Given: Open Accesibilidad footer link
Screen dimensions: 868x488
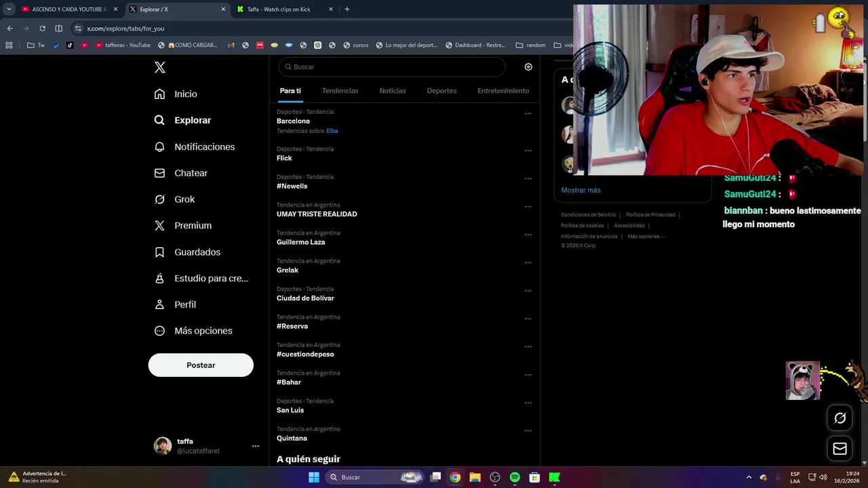Looking at the screenshot, I should 629,226.
